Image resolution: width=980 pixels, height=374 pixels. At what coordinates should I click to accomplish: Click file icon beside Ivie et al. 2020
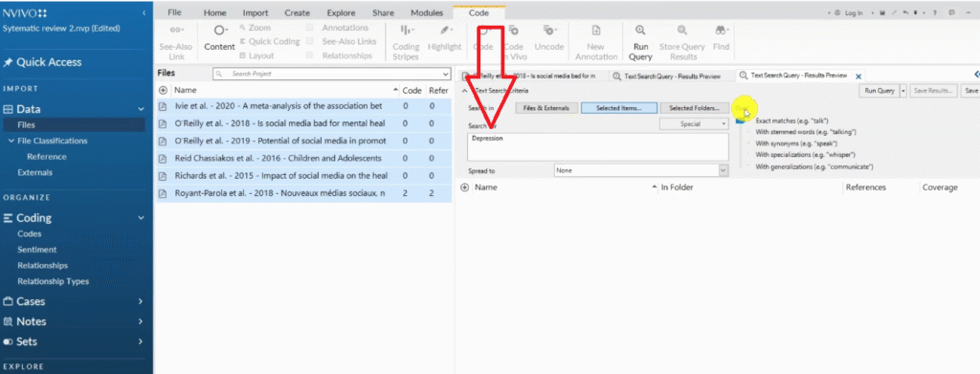(163, 106)
